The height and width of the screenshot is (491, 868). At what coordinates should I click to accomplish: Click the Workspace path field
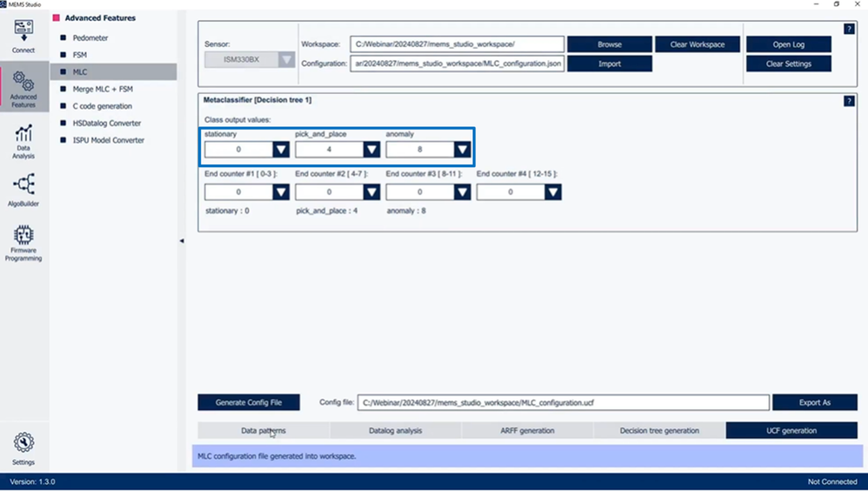(x=457, y=44)
